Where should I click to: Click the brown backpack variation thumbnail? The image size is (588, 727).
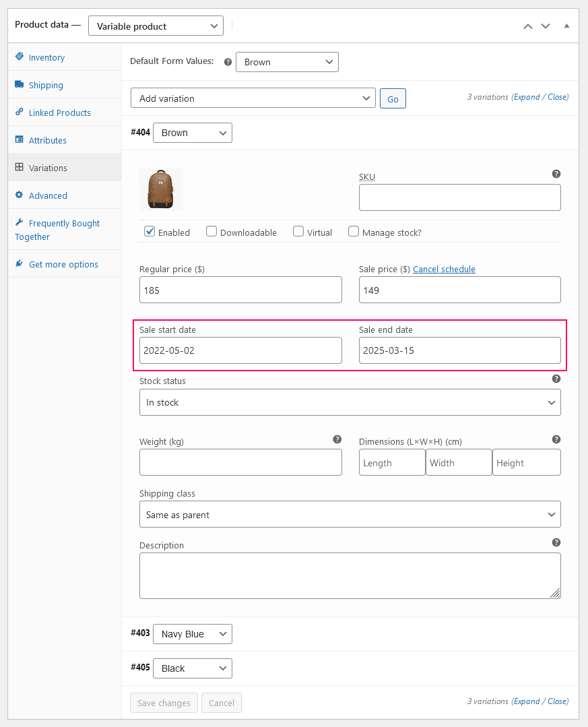[x=161, y=189]
